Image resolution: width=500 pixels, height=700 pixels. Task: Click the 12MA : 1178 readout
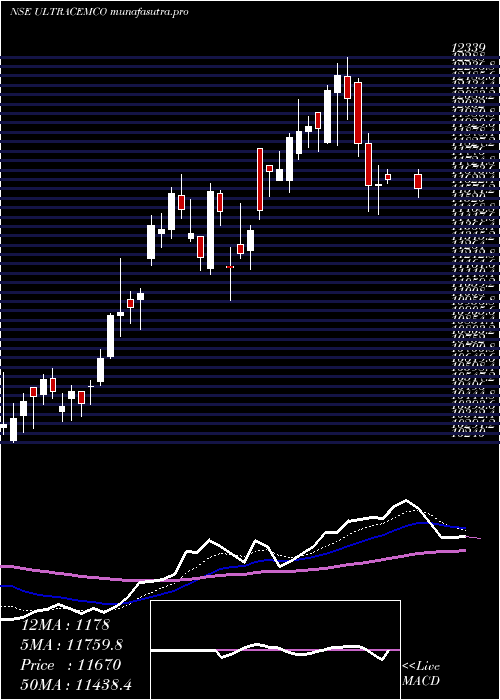[65, 625]
